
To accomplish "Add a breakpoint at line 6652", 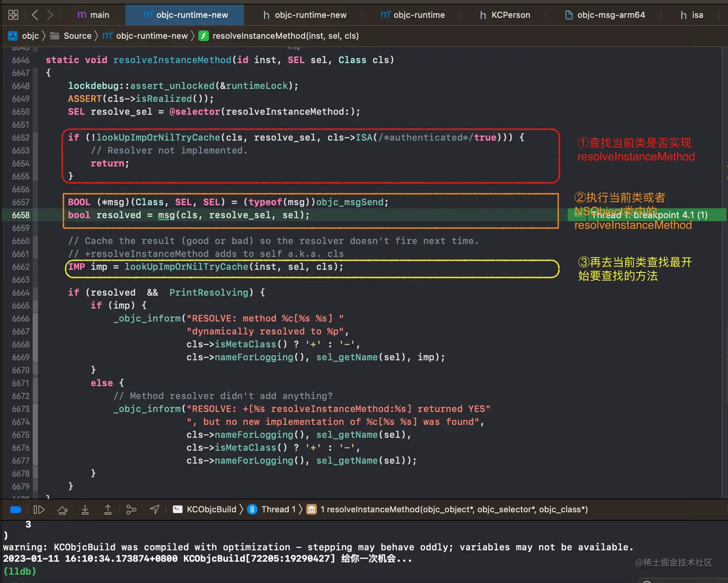I will tap(21, 138).
